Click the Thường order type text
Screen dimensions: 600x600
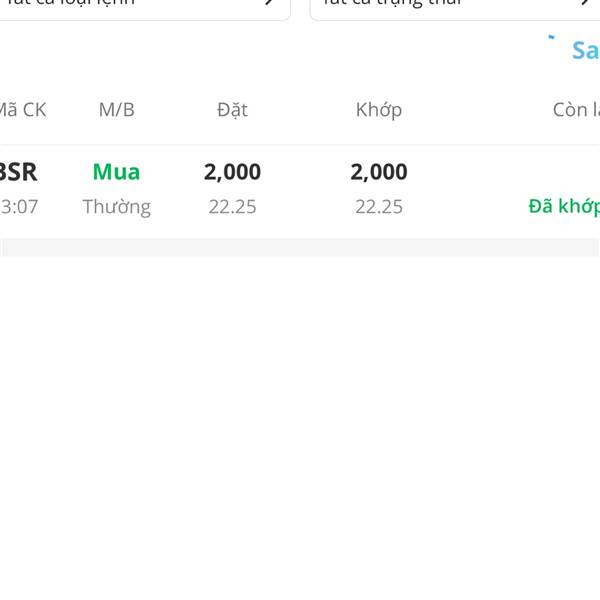click(x=117, y=207)
